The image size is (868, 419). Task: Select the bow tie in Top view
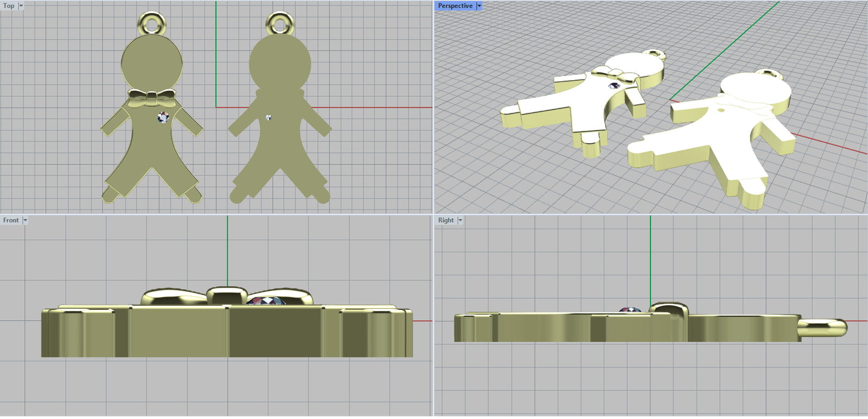click(152, 98)
